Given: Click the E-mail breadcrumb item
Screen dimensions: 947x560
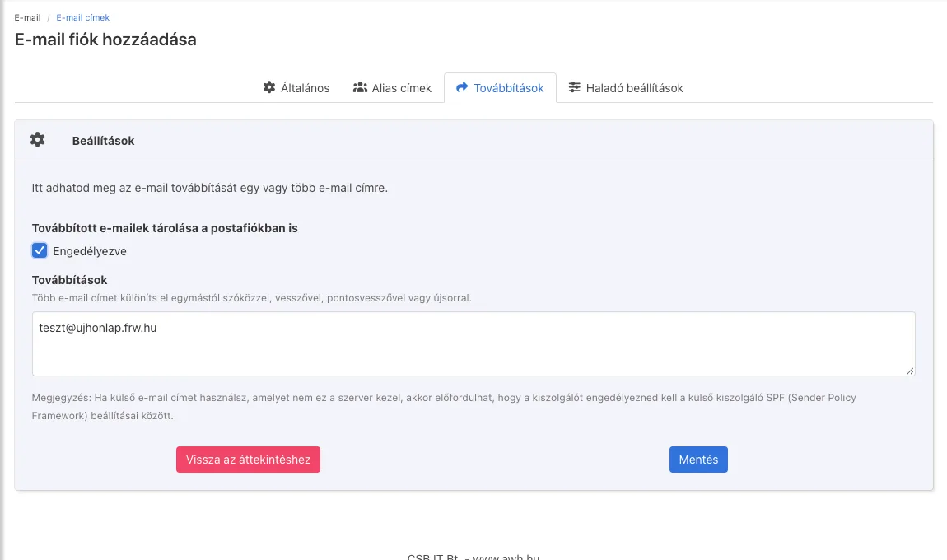Looking at the screenshot, I should click(x=28, y=17).
